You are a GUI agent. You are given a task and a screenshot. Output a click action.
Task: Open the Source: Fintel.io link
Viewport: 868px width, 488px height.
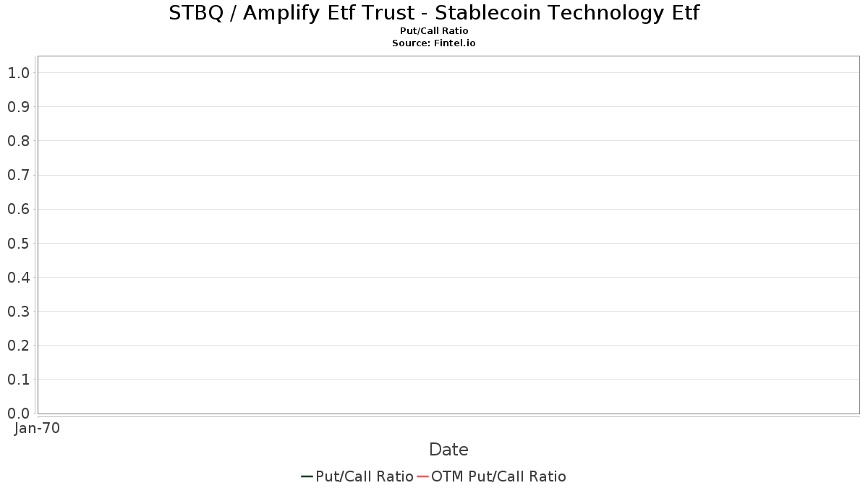pyautogui.click(x=434, y=43)
